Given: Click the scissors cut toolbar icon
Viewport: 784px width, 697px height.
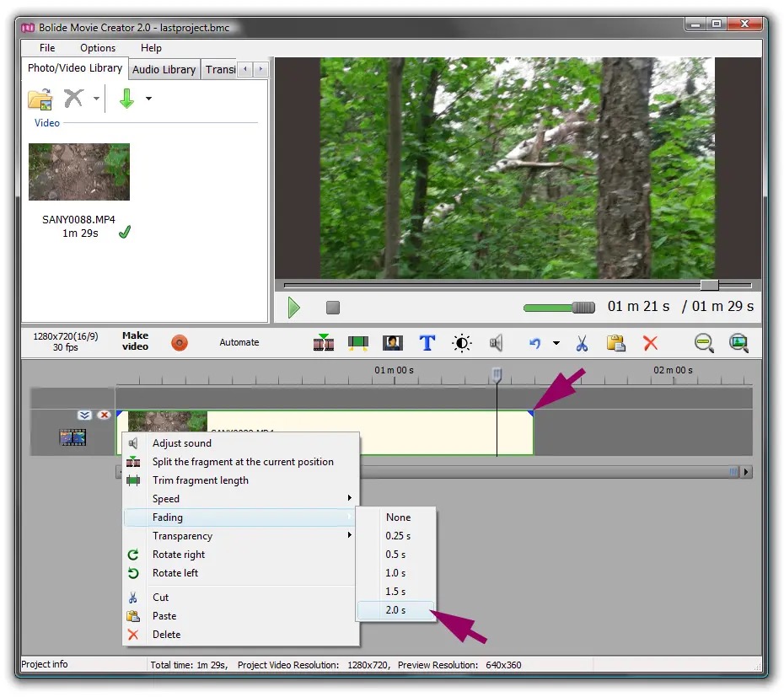Looking at the screenshot, I should coord(582,343).
